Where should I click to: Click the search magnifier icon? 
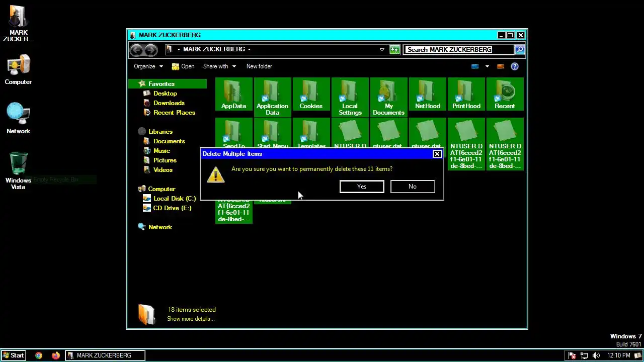520,49
